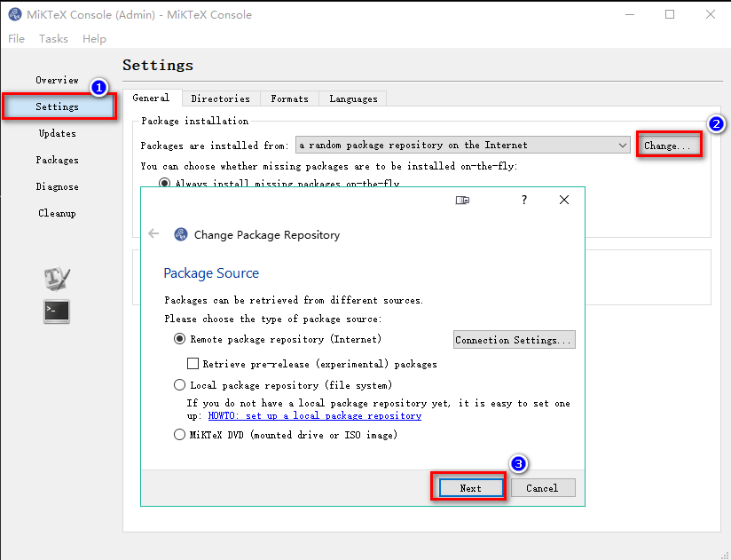Image resolution: width=731 pixels, height=560 pixels.
Task: Click the 'Packages are installed from:' label
Action: (x=215, y=146)
